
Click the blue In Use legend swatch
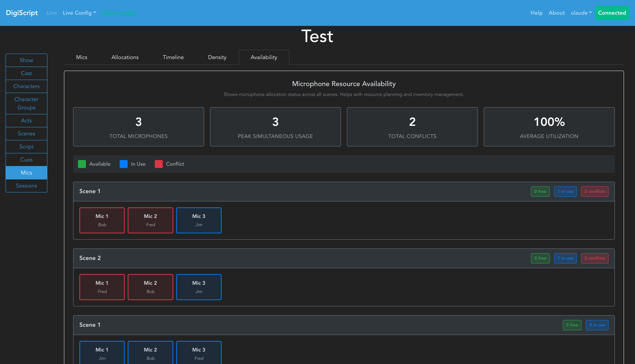pyautogui.click(x=124, y=164)
